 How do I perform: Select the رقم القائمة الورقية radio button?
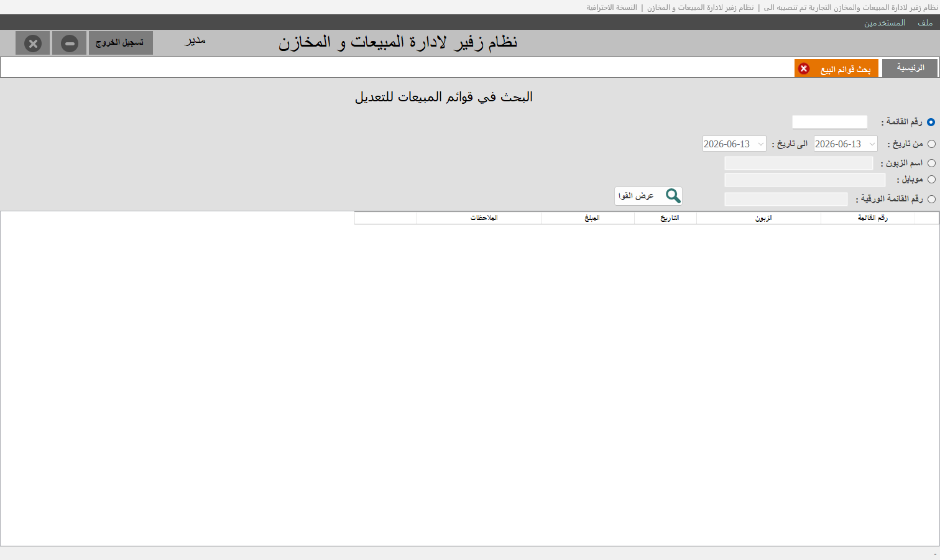pyautogui.click(x=931, y=200)
